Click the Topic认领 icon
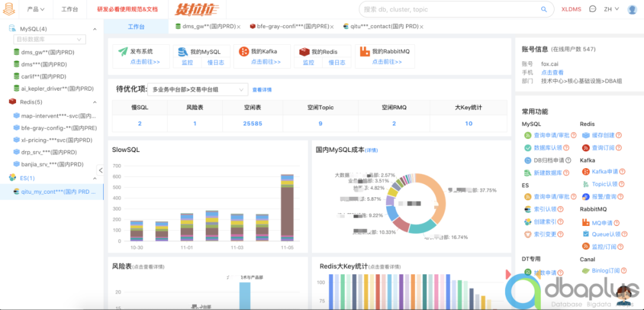Image resolution: width=644 pixels, height=310 pixels. click(x=586, y=184)
